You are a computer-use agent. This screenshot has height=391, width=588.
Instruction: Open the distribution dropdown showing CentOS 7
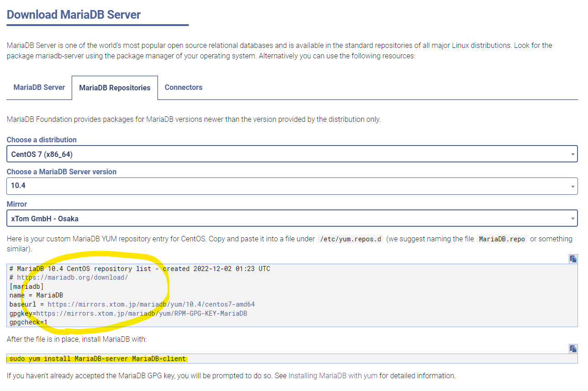[292, 154]
